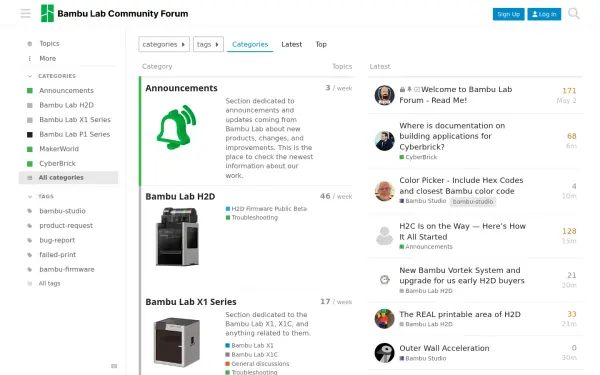Viewport: 600px width, 375px height.
Task: Collapse the CATEGORIES sidebar section
Action: (x=51, y=76)
